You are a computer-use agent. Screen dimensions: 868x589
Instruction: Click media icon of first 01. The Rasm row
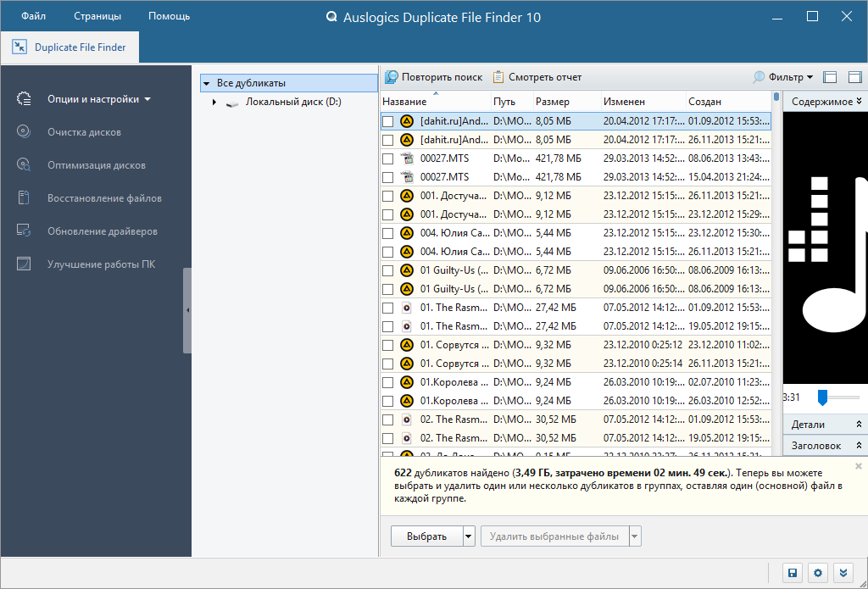tap(407, 308)
